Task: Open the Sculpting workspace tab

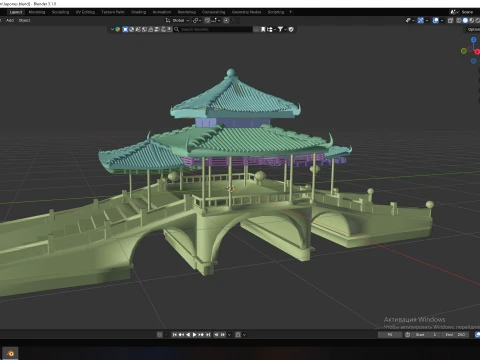Action: coord(60,12)
